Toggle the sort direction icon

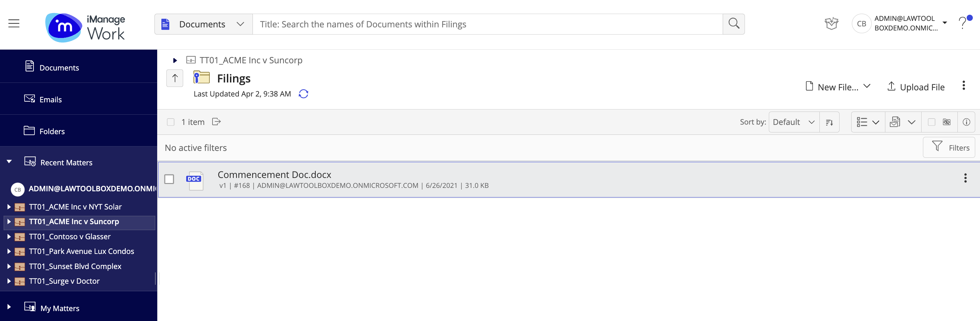pyautogui.click(x=829, y=122)
